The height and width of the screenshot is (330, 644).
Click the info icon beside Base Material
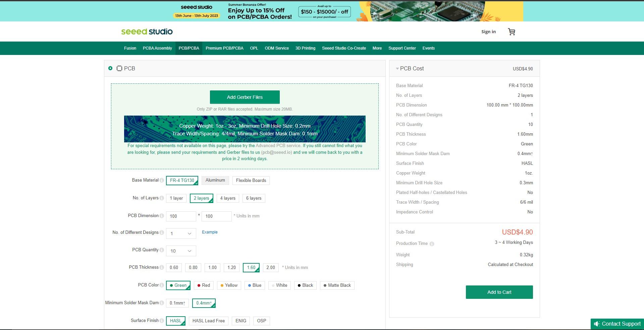pos(162,180)
